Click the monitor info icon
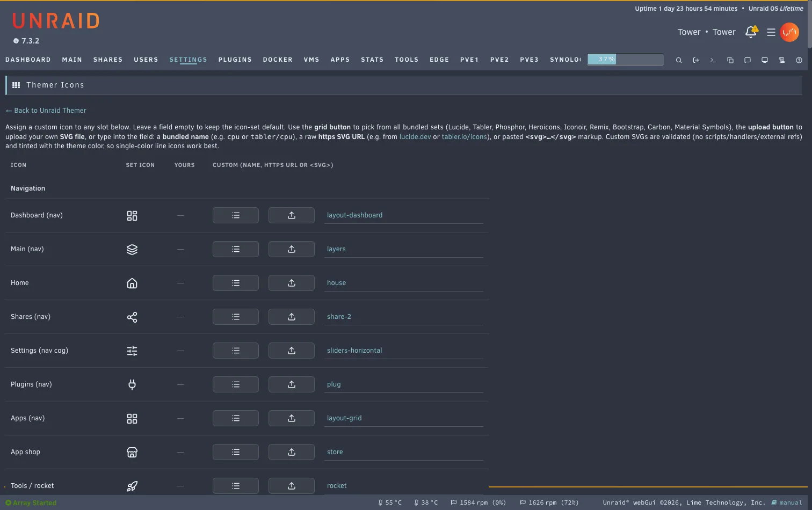Screen dimensions: 812x510 [x=765, y=60]
